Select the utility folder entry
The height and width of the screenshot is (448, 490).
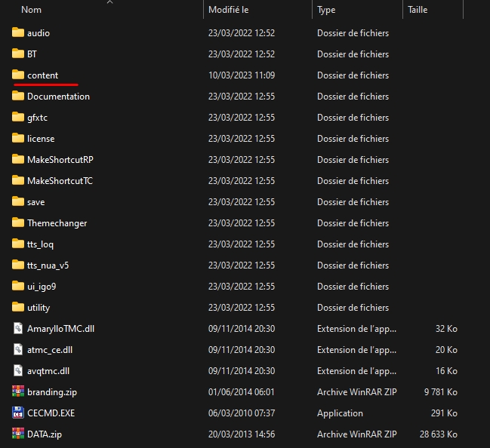click(39, 308)
